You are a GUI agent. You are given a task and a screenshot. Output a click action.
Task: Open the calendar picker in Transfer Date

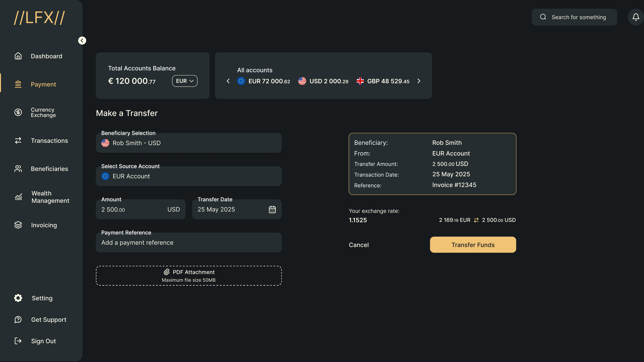tap(272, 209)
